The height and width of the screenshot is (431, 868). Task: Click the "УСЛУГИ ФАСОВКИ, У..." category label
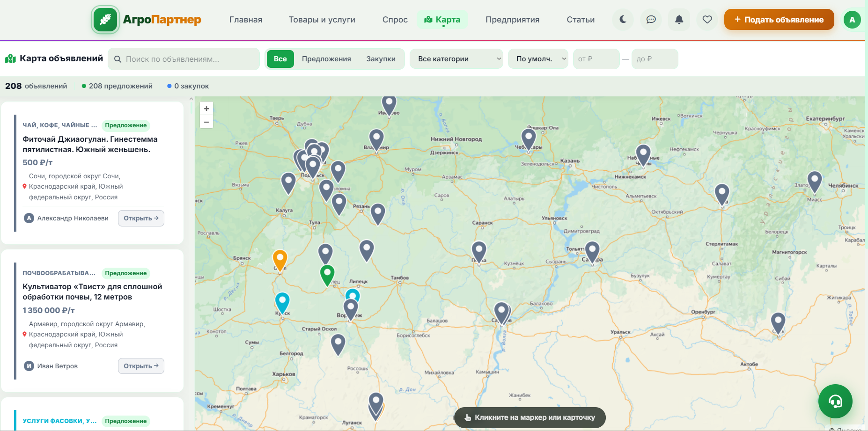pyautogui.click(x=60, y=421)
